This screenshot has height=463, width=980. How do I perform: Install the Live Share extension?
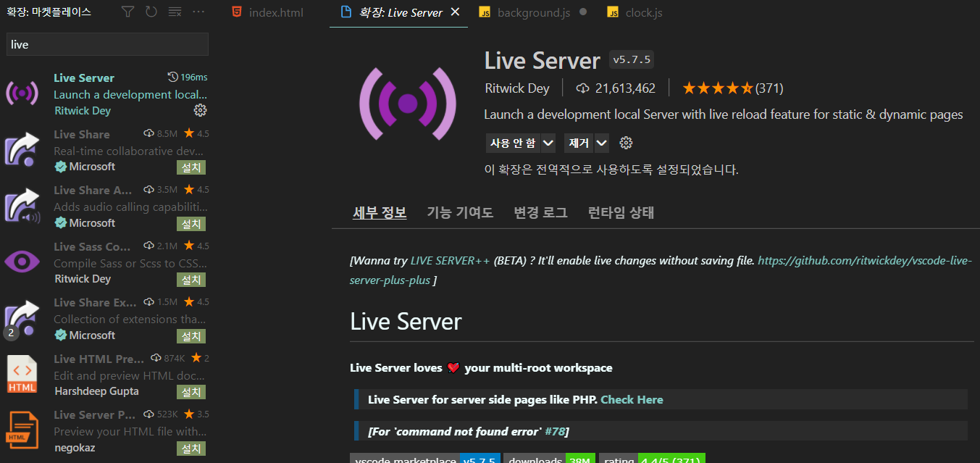point(191,167)
